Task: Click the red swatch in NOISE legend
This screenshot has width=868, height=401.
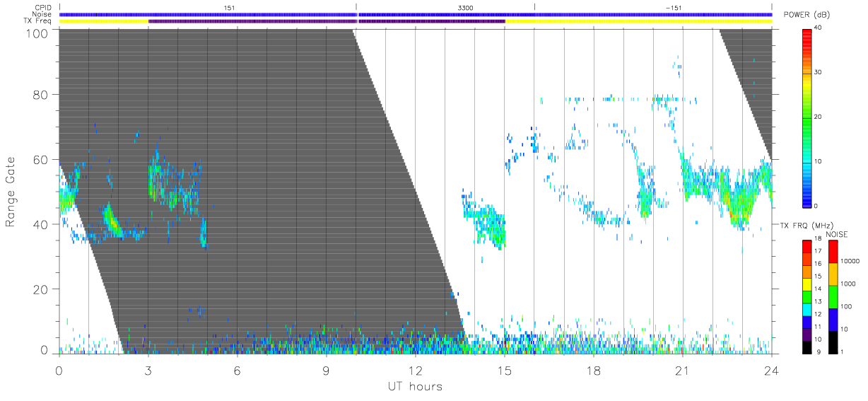Action: tap(833, 252)
